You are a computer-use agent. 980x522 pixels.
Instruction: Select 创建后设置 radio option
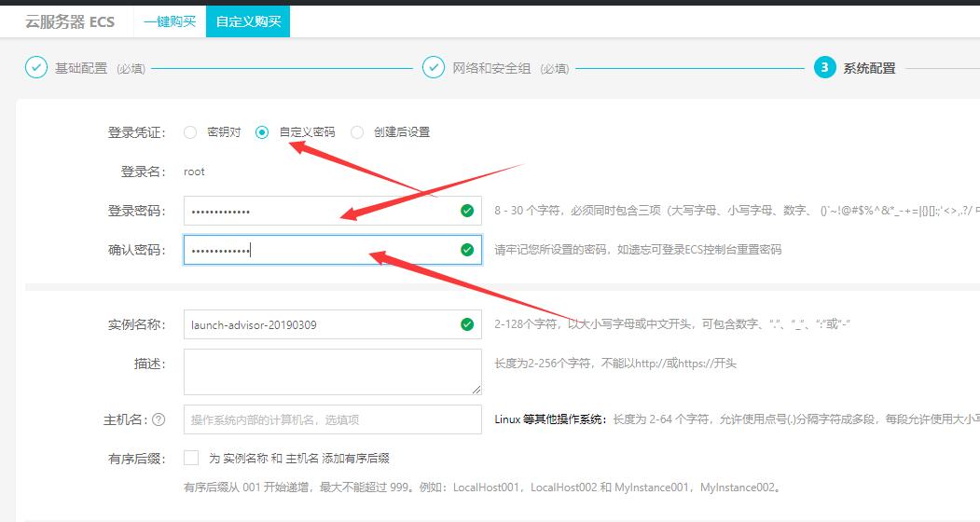[x=357, y=132]
